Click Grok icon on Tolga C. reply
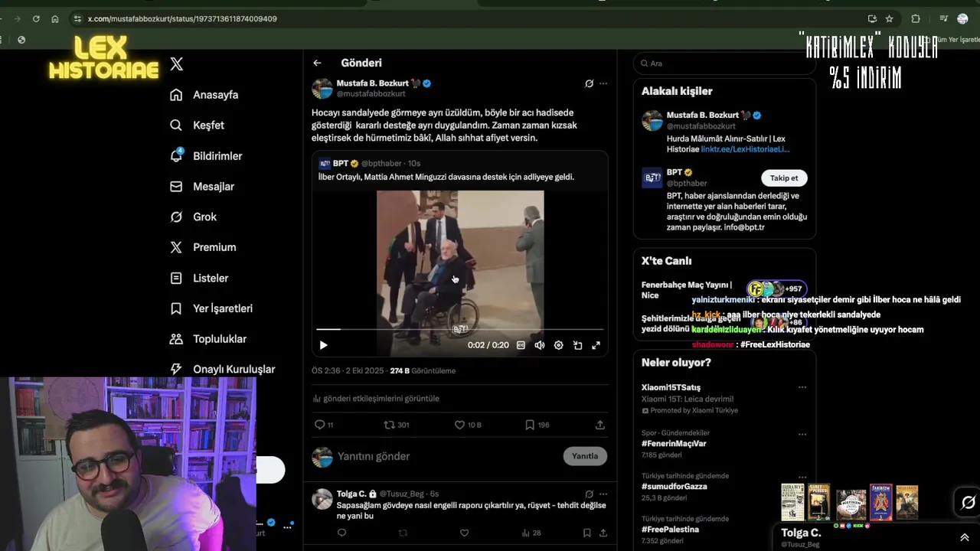980x551 pixels. click(x=589, y=494)
